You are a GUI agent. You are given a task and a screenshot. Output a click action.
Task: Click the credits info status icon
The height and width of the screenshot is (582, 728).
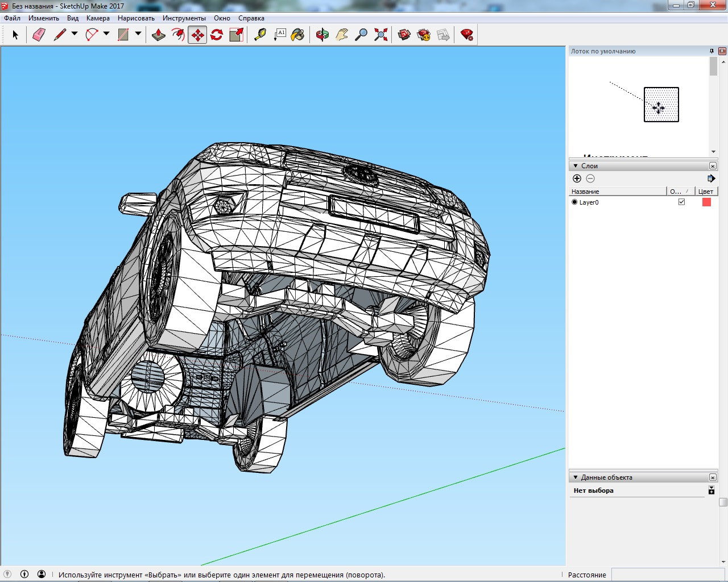[24, 575]
